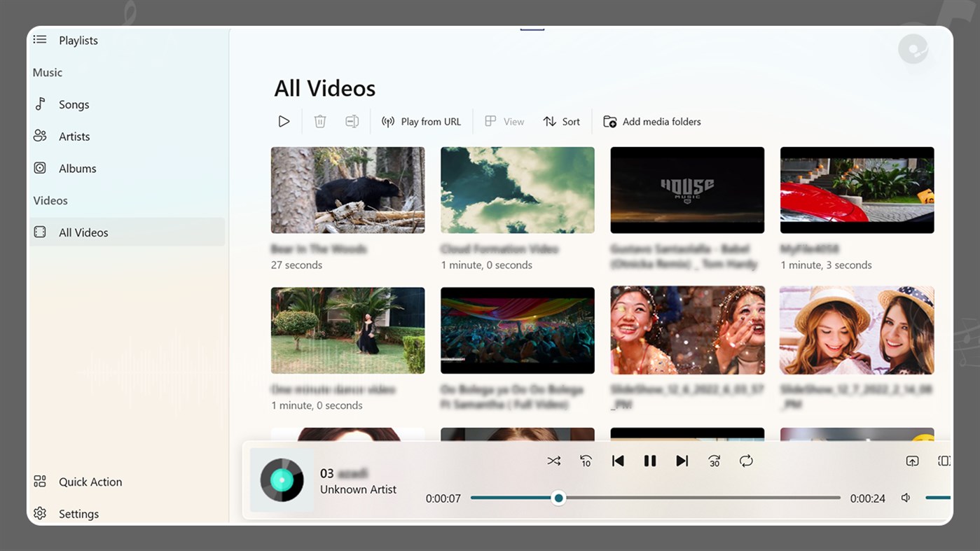Viewport: 980px width, 551px height.
Task: Open the View menu on the toolbar
Action: tap(504, 121)
